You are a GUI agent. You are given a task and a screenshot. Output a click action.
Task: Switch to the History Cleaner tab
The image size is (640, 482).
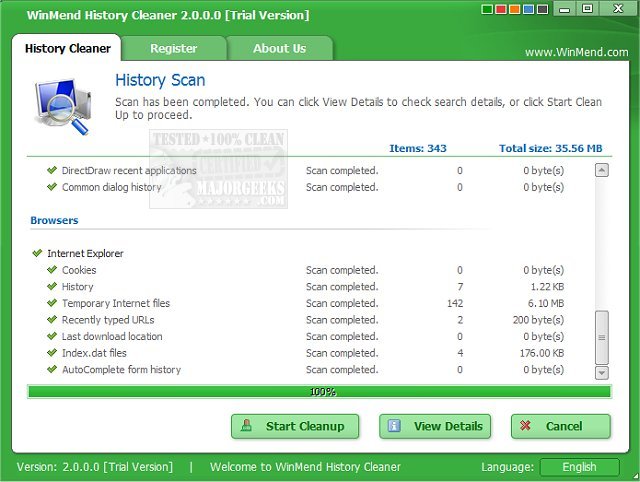click(67, 48)
